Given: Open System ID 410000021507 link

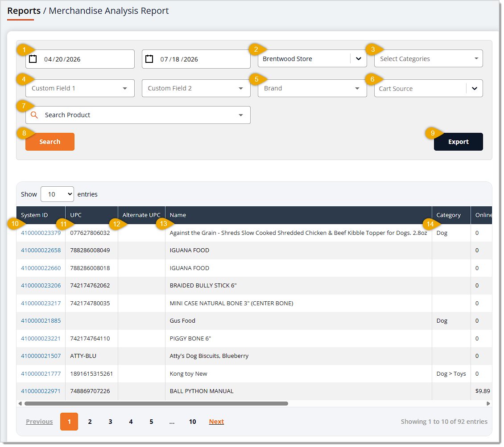Looking at the screenshot, I should pyautogui.click(x=41, y=356).
